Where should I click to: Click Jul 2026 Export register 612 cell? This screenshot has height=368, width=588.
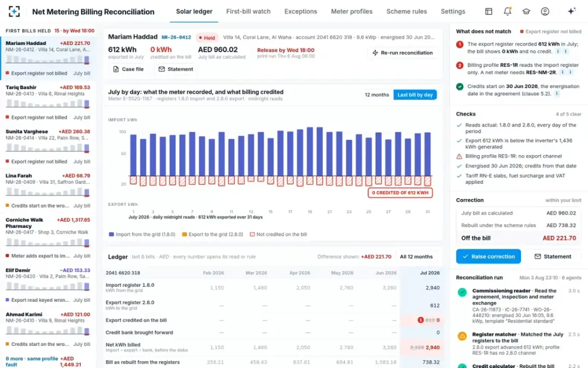(x=435, y=305)
